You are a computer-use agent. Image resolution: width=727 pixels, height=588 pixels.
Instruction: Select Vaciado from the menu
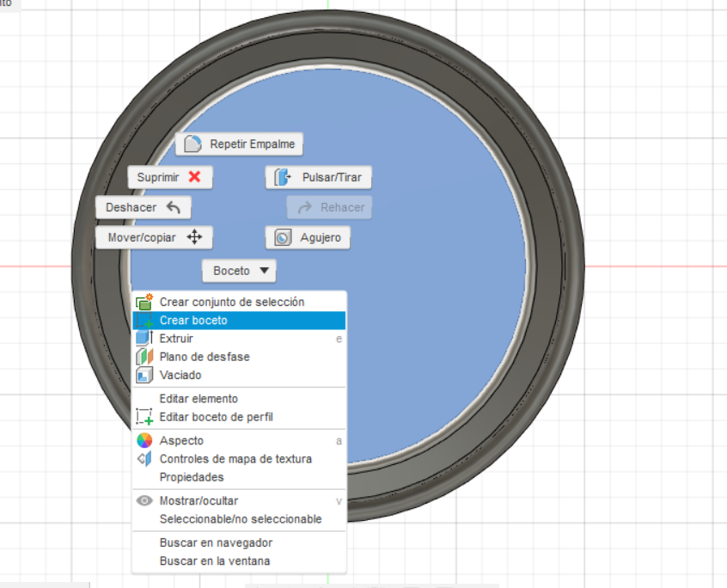239,375
